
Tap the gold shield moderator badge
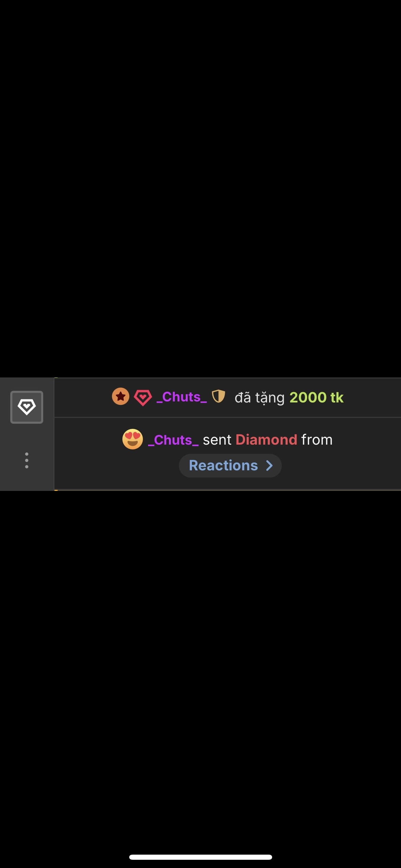tap(218, 396)
